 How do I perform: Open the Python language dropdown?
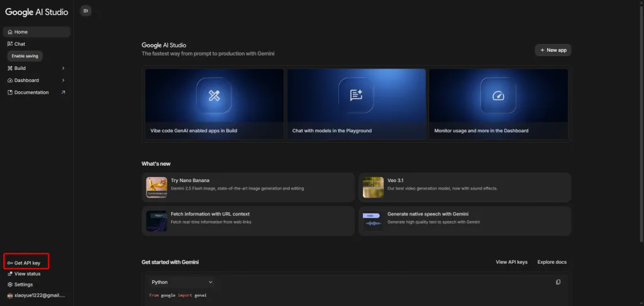tap(182, 282)
